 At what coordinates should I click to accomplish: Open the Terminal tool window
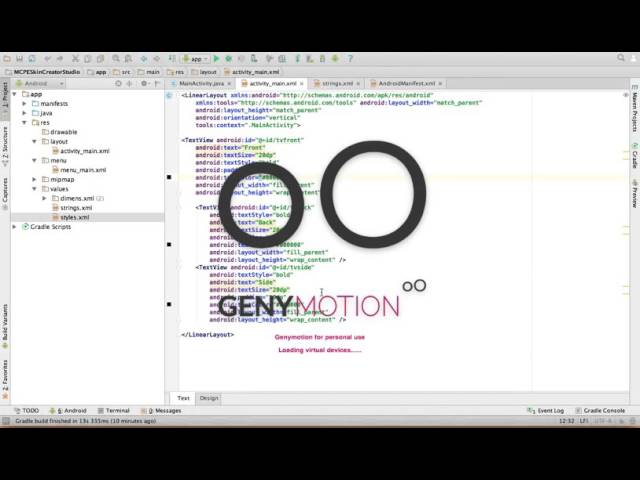tap(113, 411)
